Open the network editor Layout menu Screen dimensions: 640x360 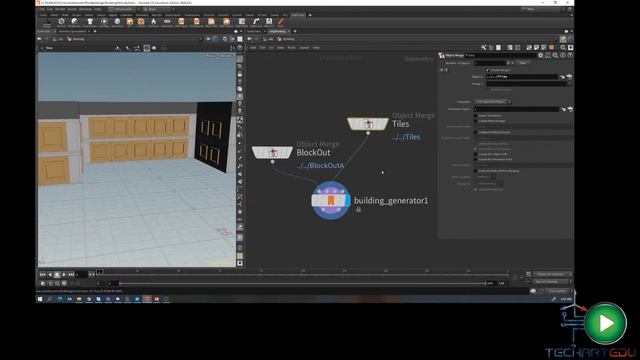tap(304, 48)
